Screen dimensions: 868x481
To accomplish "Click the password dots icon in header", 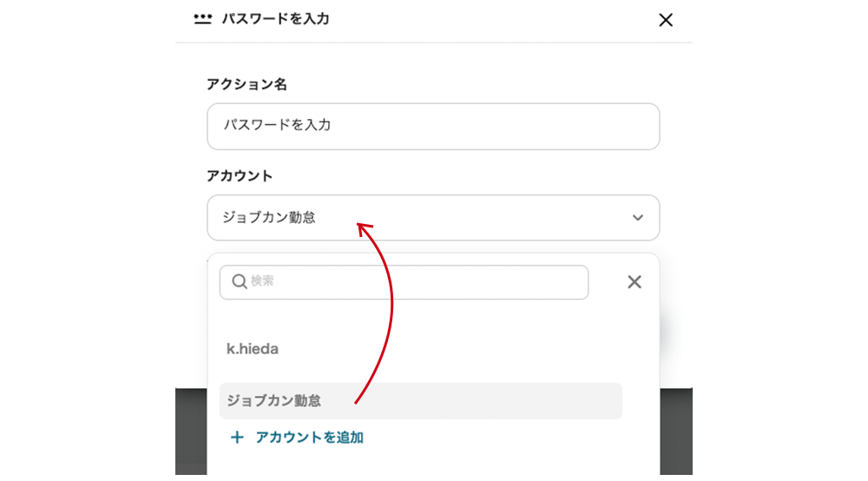I will click(202, 18).
